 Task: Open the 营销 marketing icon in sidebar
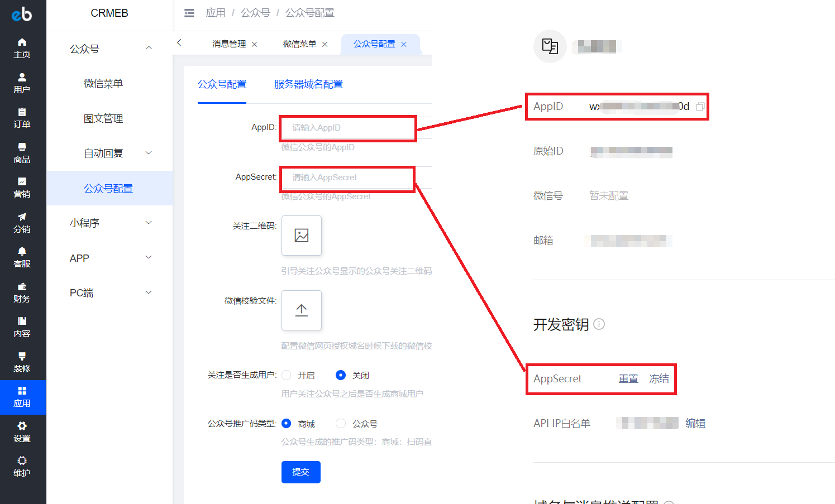coord(22,182)
